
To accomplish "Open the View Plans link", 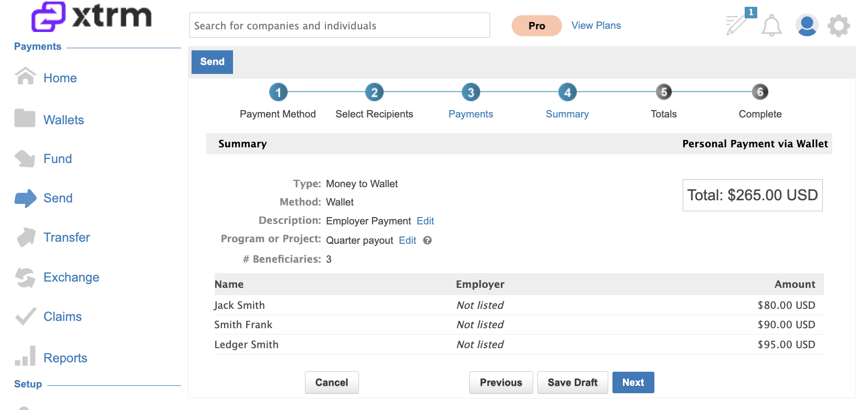I will (x=596, y=25).
